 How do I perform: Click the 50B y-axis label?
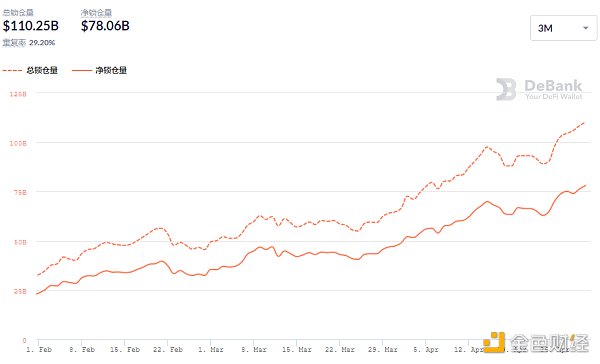click(x=20, y=242)
